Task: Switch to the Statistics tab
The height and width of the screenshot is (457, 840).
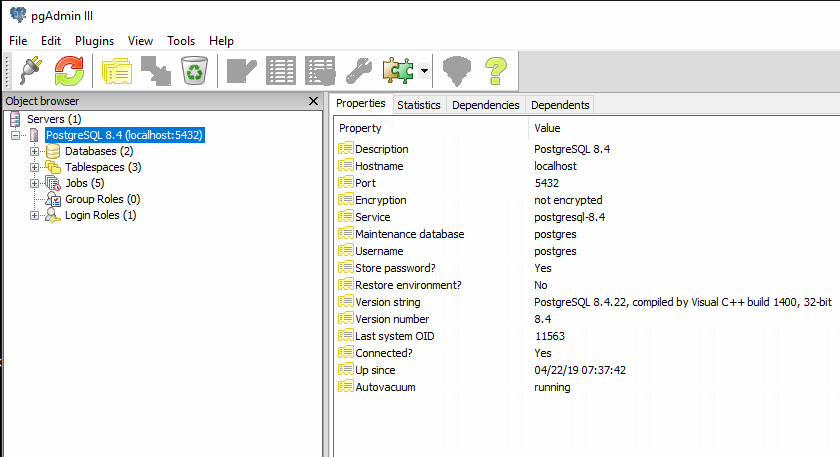Action: pos(418,105)
